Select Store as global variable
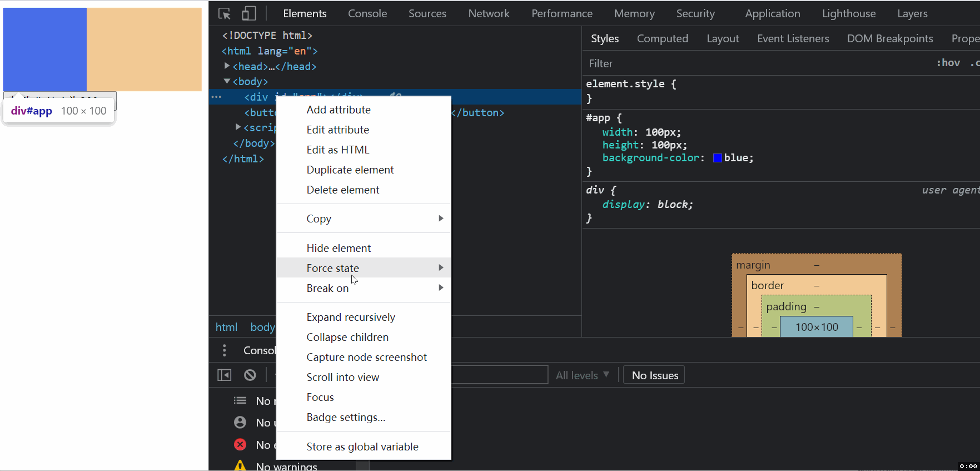 click(364, 447)
